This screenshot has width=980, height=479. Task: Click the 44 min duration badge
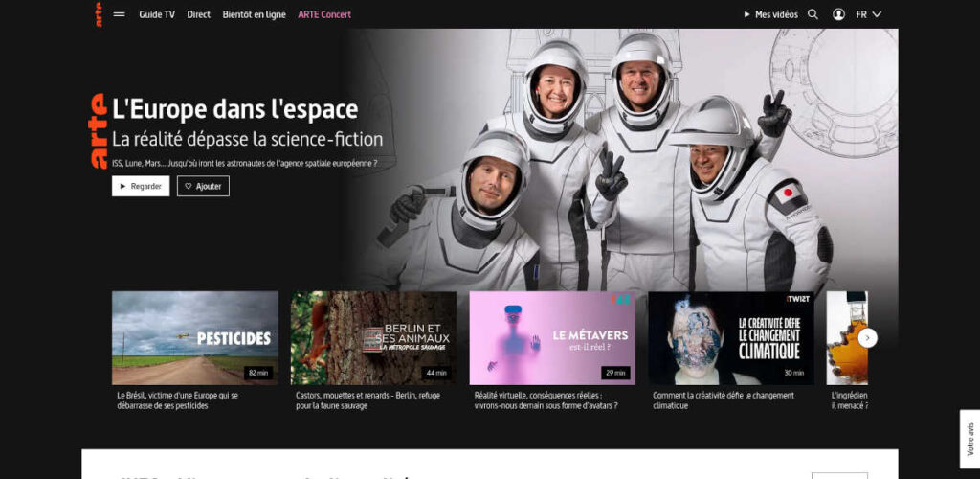coord(436,373)
